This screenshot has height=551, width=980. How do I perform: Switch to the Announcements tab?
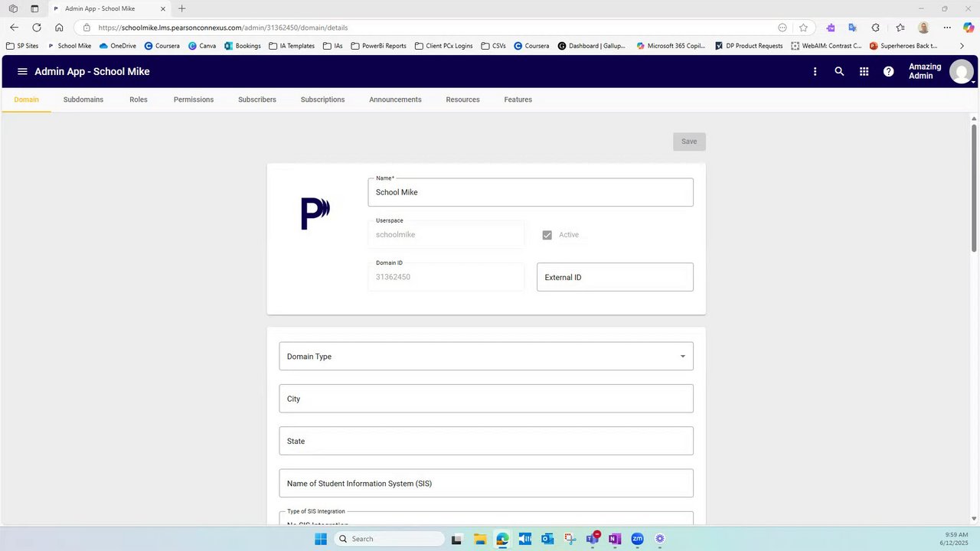click(395, 99)
